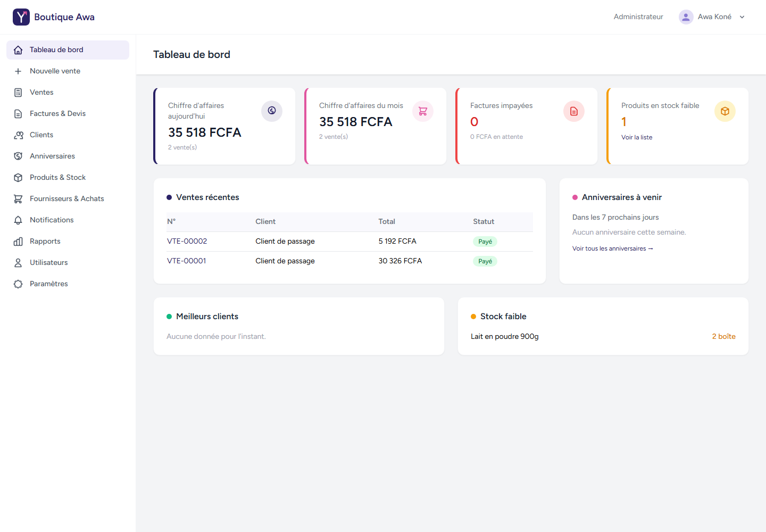Viewport: 766px width, 532px height.
Task: Navigate to Produits & Stock
Action: tap(68, 178)
